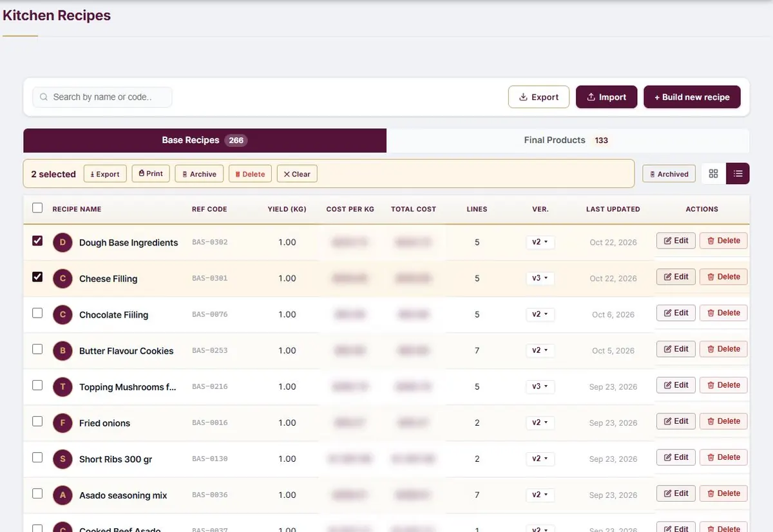The height and width of the screenshot is (532, 773).
Task: Edit Short Ribs 300 gr recipe
Action: click(x=676, y=457)
